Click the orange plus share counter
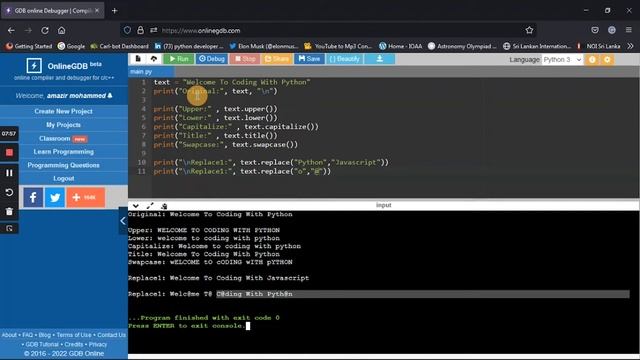 [x=86, y=198]
